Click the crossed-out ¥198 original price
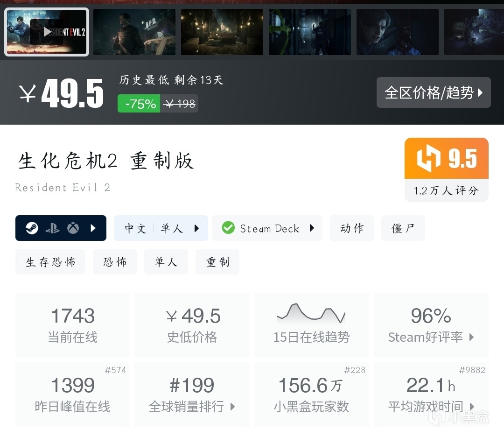The image size is (504, 437). [179, 104]
